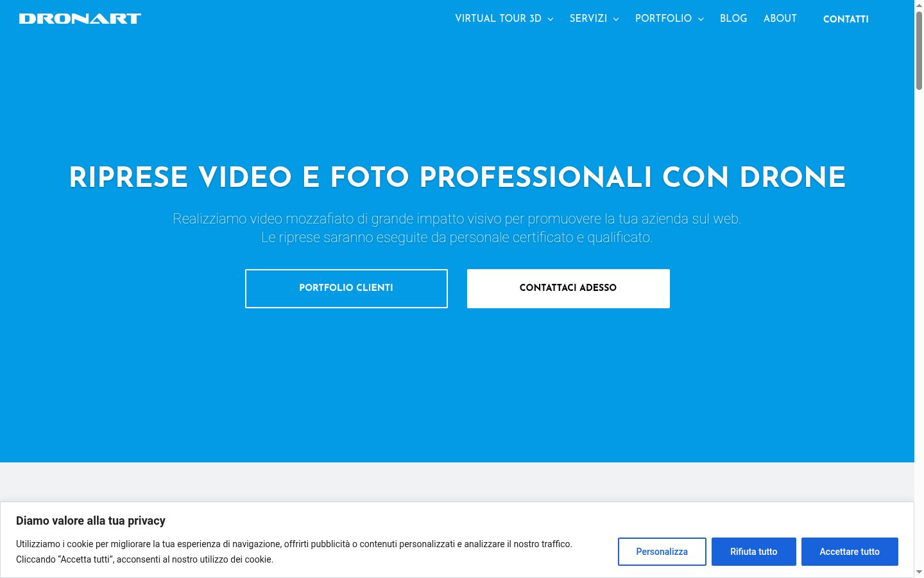Go to the Blog page
The height and width of the screenshot is (578, 924).
733,19
